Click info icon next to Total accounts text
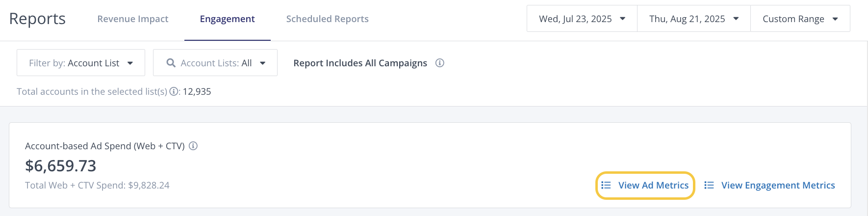 pyautogui.click(x=174, y=92)
